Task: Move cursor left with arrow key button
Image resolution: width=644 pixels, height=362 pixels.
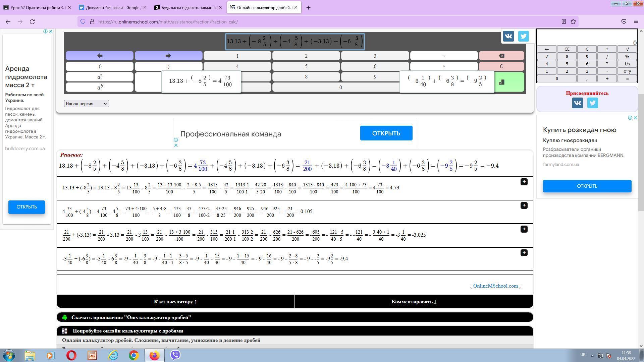Action: [100, 56]
